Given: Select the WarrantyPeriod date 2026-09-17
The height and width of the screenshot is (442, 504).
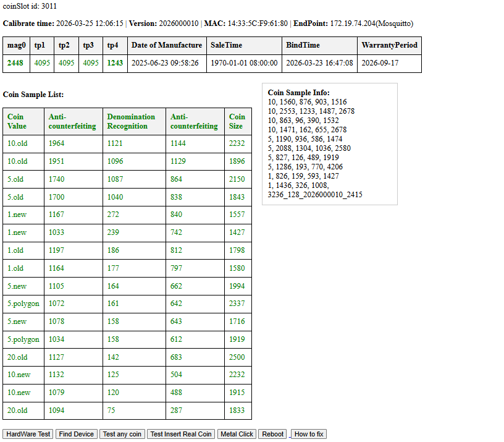Looking at the screenshot, I should (x=380, y=63).
